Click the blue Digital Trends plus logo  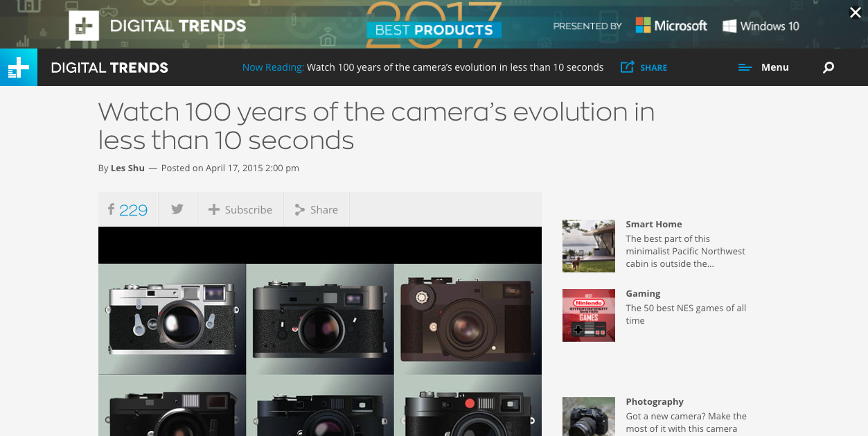[19, 67]
